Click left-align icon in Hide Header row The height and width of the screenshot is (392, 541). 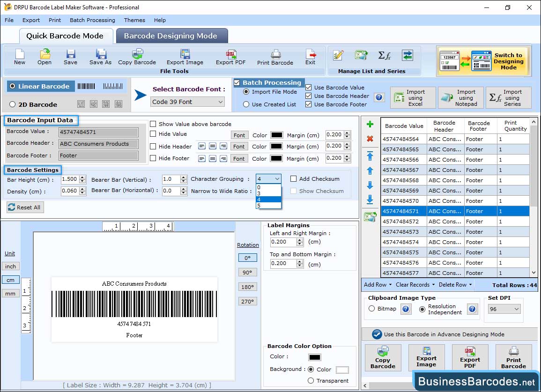pyautogui.click(x=202, y=146)
